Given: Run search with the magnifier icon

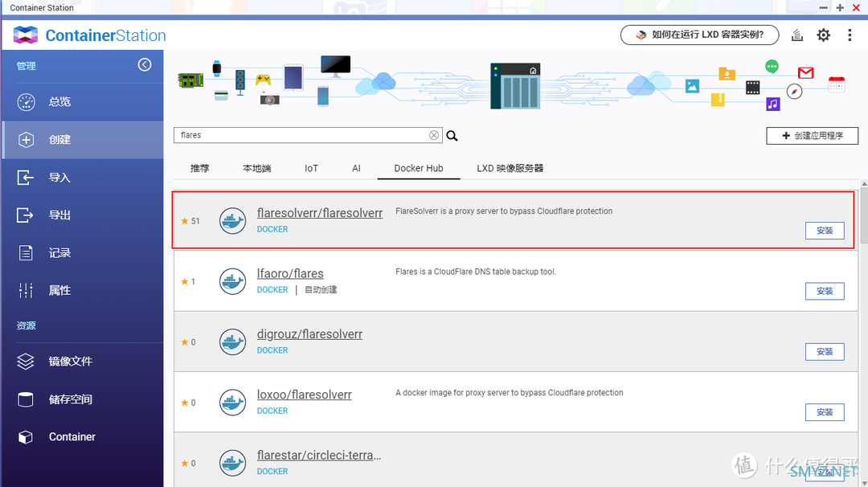Looking at the screenshot, I should tap(452, 136).
